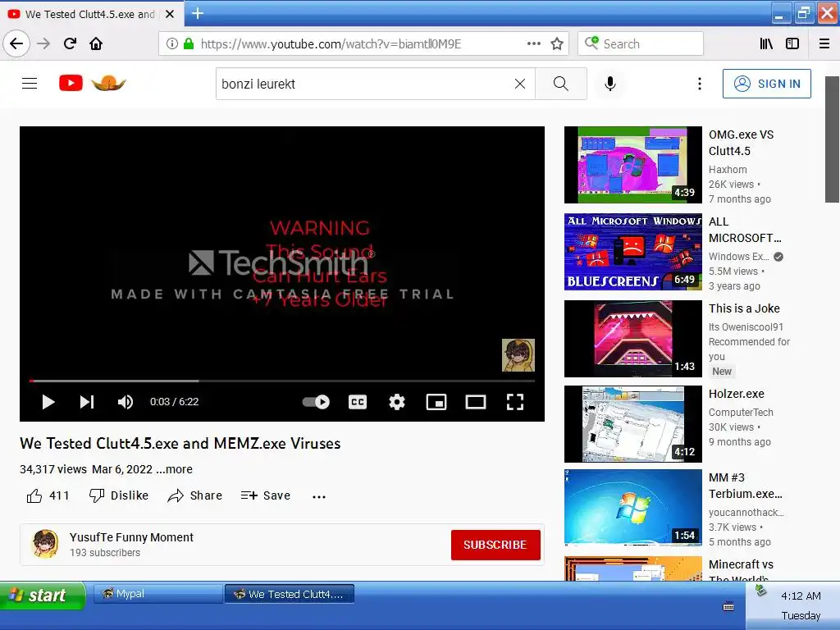Reload the current page
Viewport: 840px width, 630px height.
click(x=71, y=43)
